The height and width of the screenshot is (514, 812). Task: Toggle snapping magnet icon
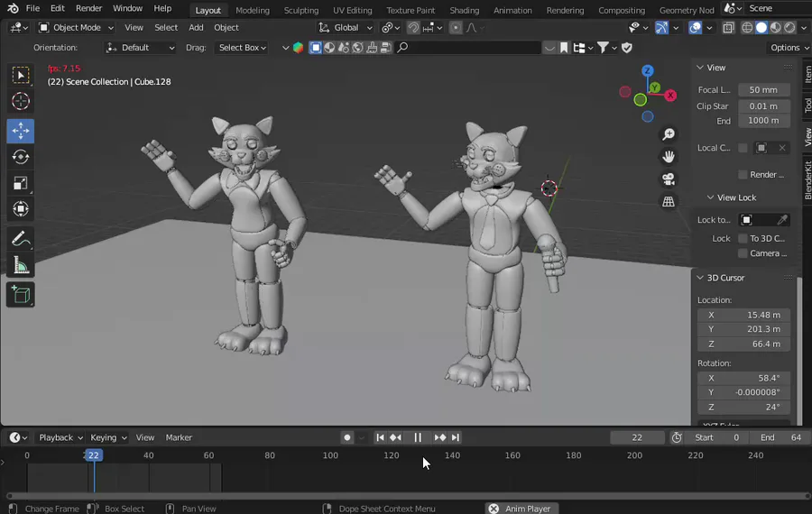(x=413, y=28)
